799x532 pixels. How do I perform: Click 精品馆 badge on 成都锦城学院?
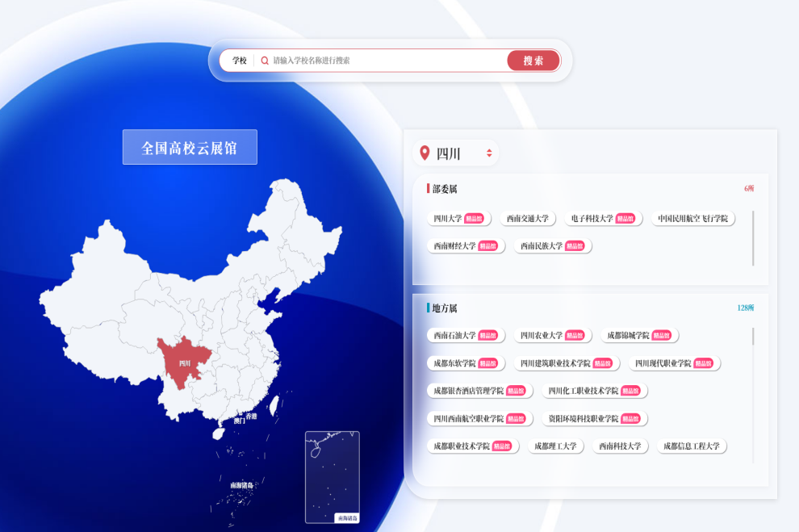[662, 335]
